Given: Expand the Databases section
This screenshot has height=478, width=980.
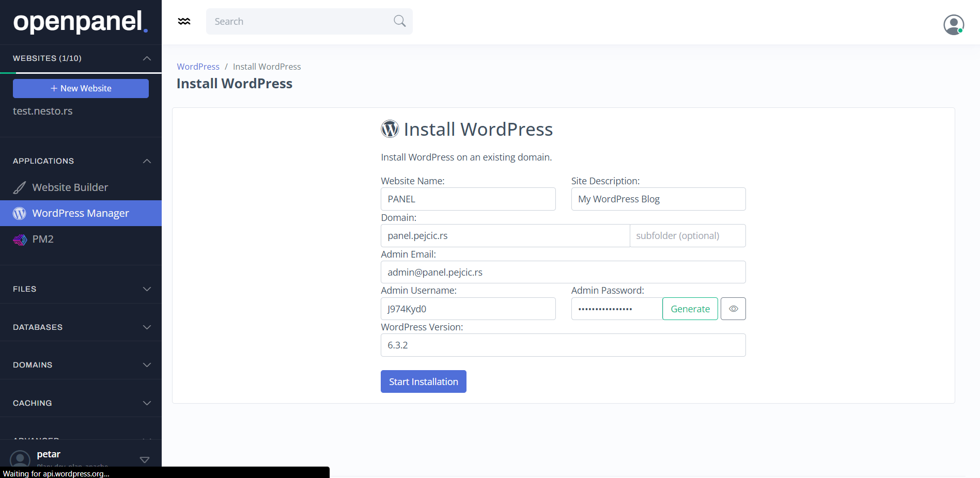Looking at the screenshot, I should [147, 327].
